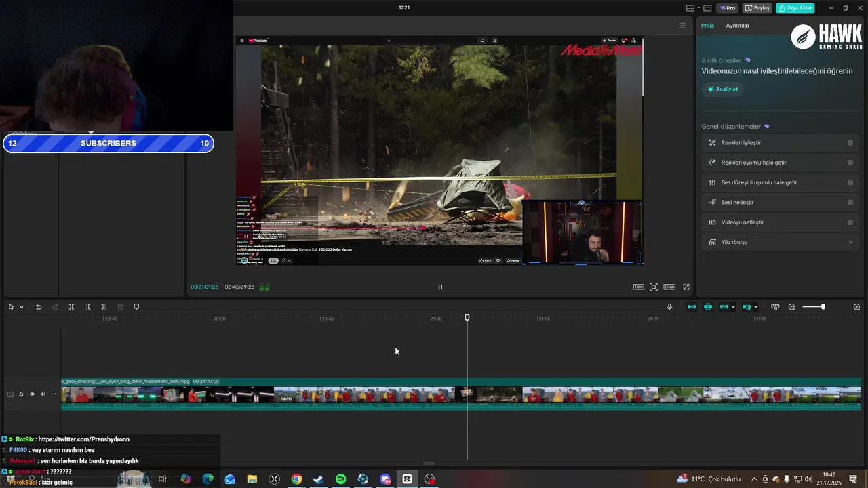Image resolution: width=868 pixels, height=488 pixels.
Task: Open File Explorer from the taskbar
Action: pos(252,479)
